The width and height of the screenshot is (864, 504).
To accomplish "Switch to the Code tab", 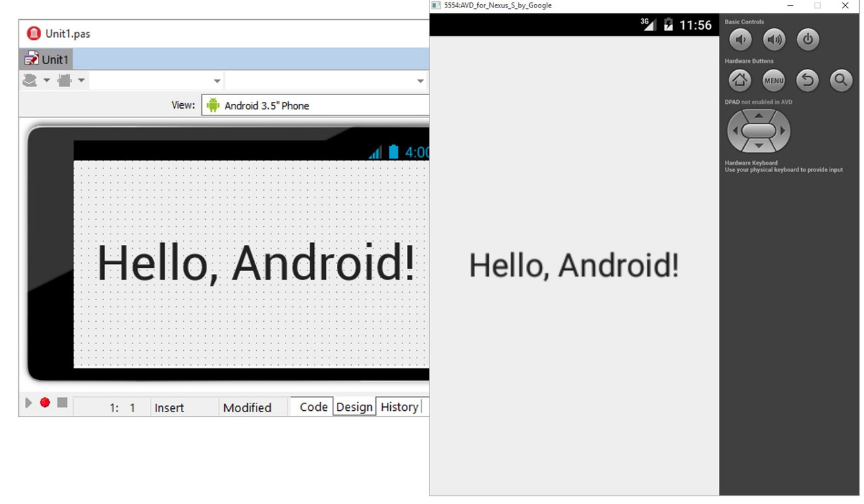I will tap(313, 407).
